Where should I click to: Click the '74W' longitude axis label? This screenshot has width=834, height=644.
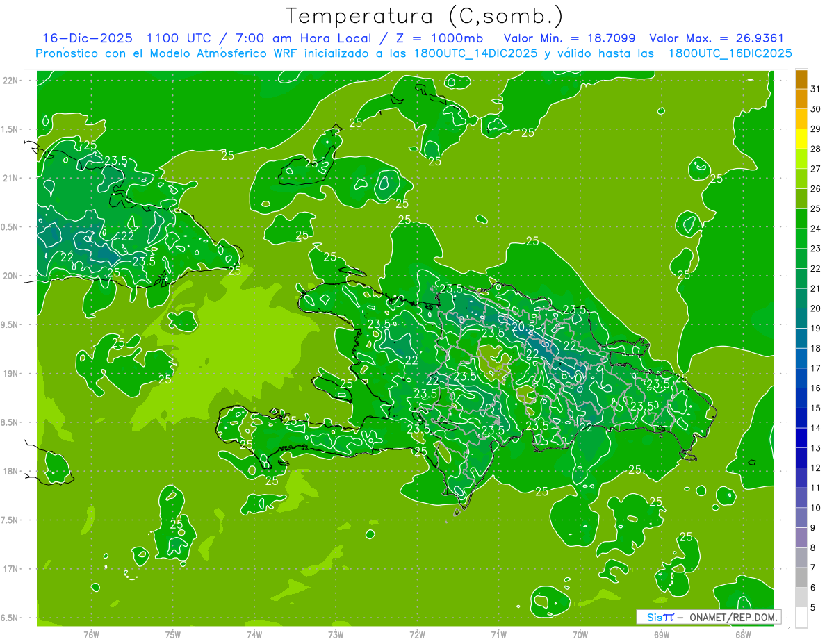pyautogui.click(x=254, y=634)
